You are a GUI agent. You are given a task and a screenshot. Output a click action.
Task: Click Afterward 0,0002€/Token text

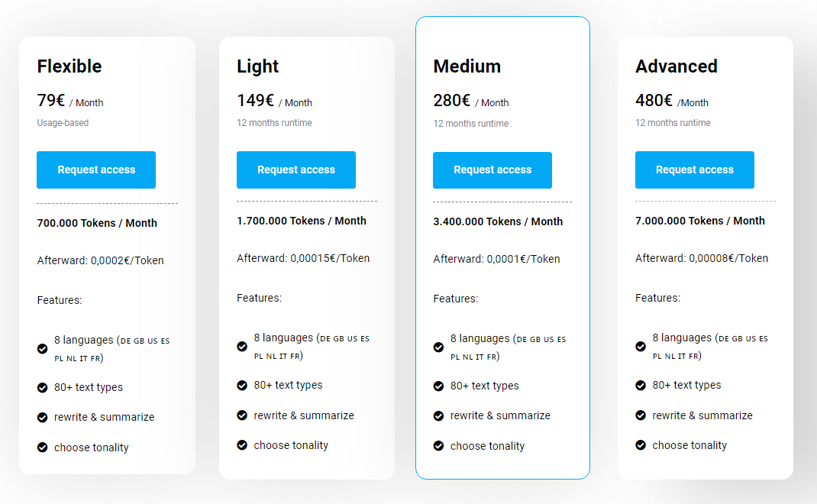[x=100, y=260]
